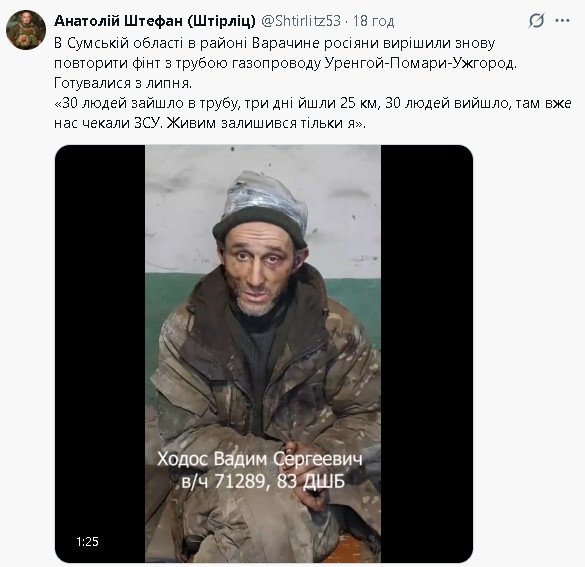The width and height of the screenshot is (585, 567).
Task: Click the 1:25 video duration badge
Action: (87, 541)
